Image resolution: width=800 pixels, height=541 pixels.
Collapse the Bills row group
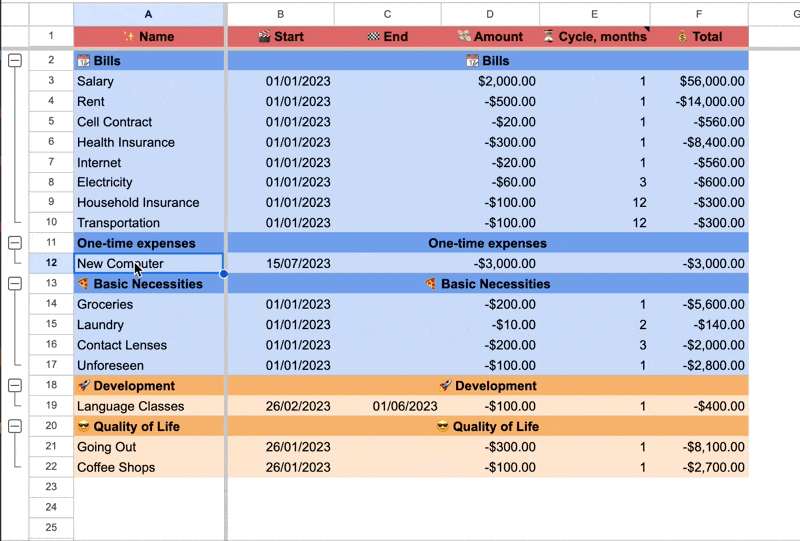15,61
